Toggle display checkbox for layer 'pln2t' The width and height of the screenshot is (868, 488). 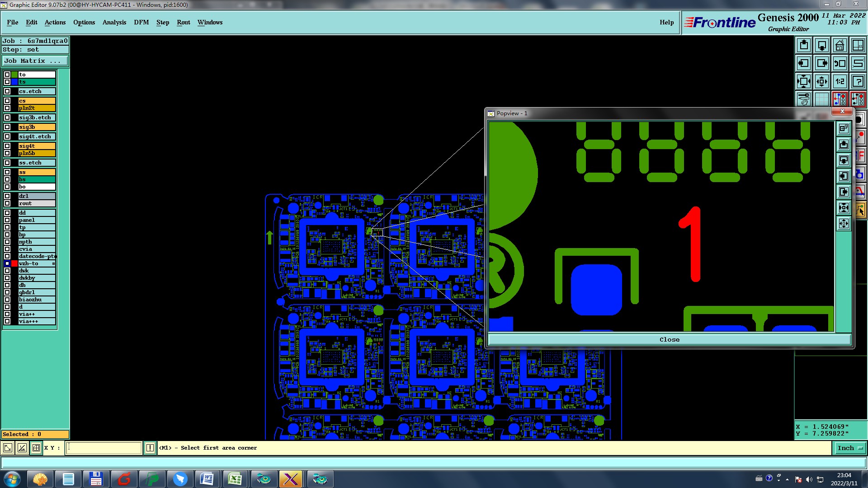pyautogui.click(x=7, y=108)
